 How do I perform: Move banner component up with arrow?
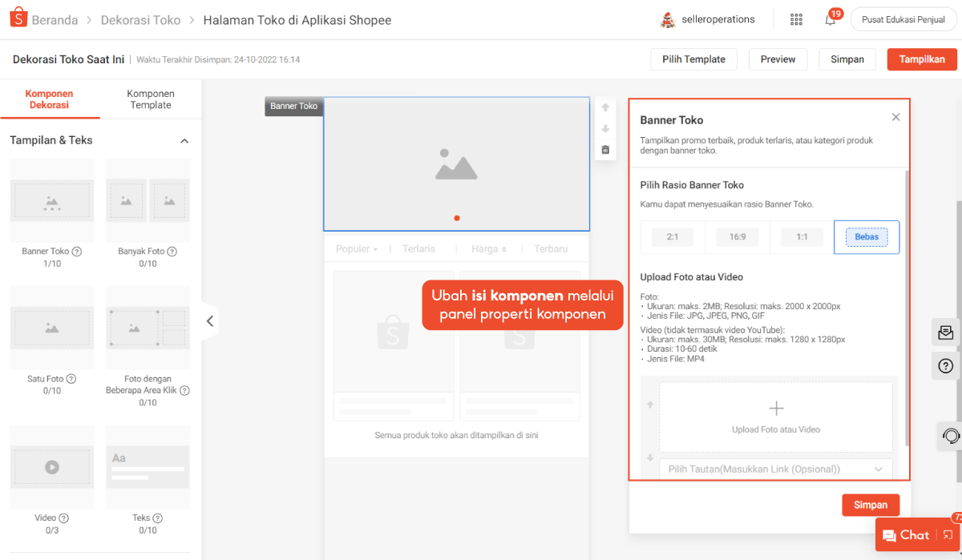[605, 107]
